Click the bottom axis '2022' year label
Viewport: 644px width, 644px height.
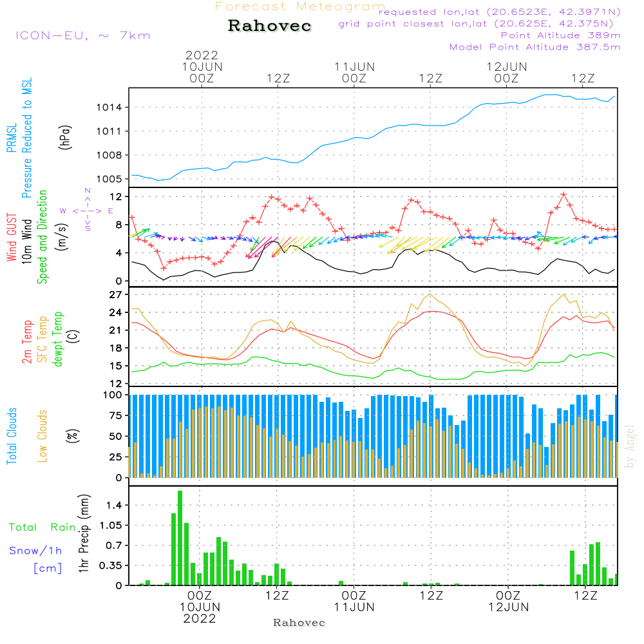[x=200, y=619]
